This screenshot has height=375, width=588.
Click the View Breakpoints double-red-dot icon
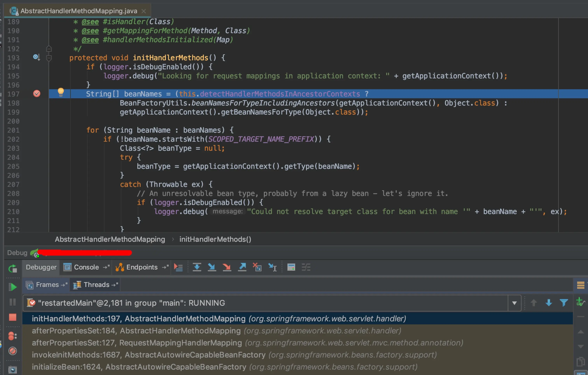12,336
